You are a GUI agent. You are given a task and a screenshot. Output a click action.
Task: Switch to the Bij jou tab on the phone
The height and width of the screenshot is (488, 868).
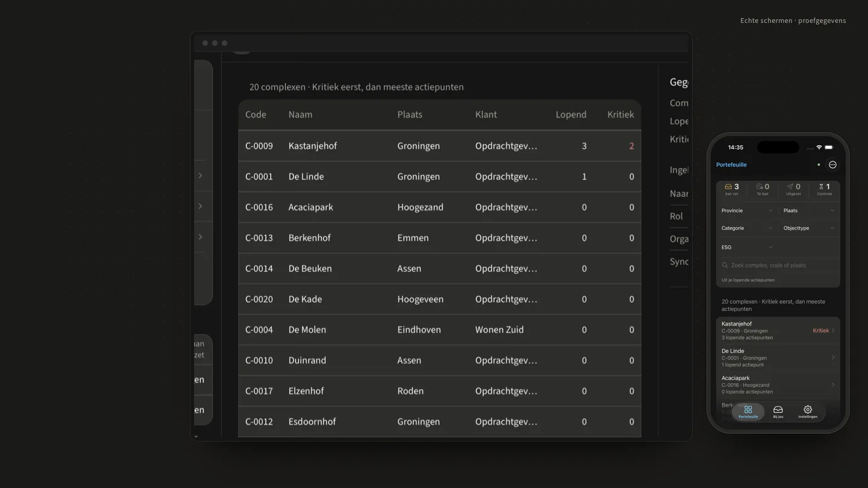(x=778, y=412)
